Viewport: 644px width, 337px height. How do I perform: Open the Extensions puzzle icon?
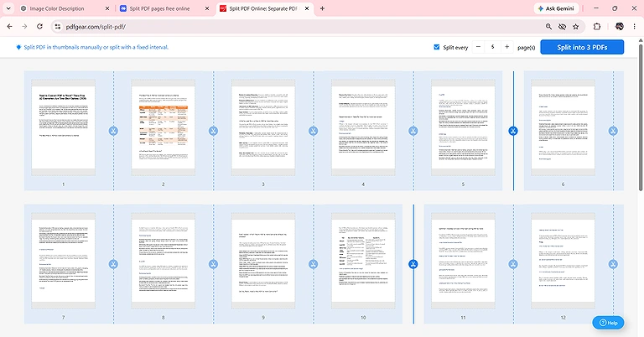pos(597,27)
